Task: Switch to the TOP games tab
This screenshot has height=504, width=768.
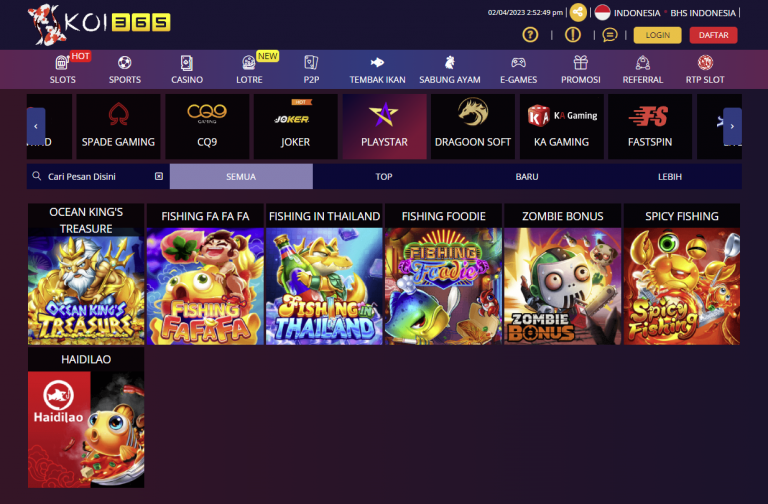Action: (384, 176)
